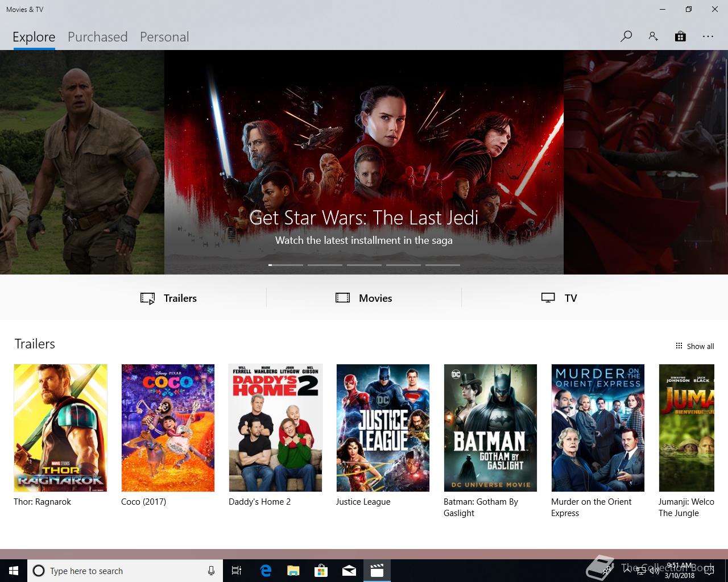This screenshot has height=582, width=728.
Task: Select the fifth carousel page indicator
Action: (x=442, y=265)
